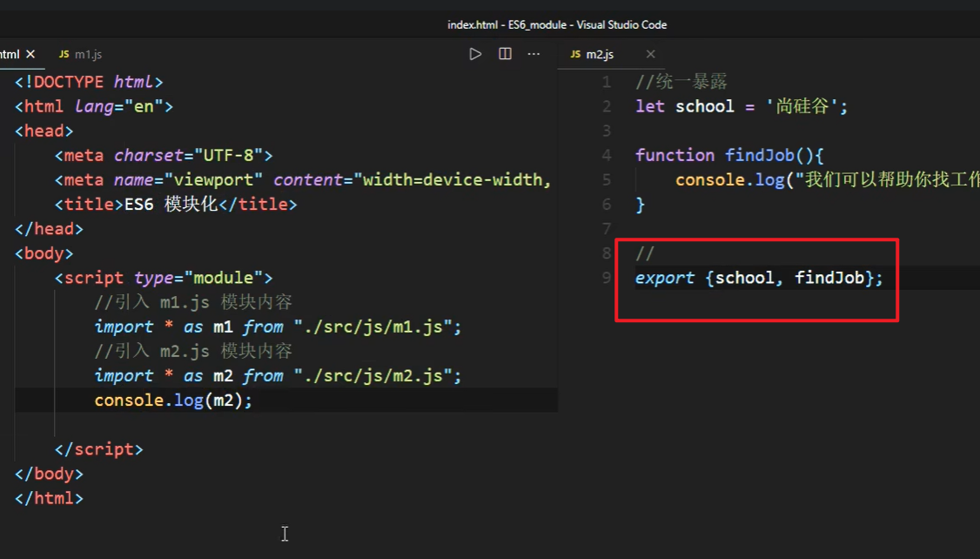Click line number 9 in m2.js gutter

click(x=607, y=278)
